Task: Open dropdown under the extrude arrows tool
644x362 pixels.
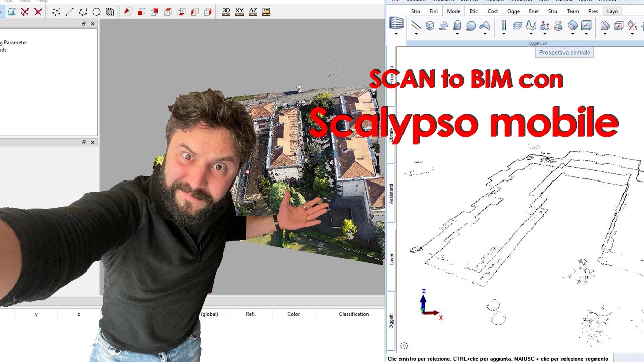Action: [545, 33]
